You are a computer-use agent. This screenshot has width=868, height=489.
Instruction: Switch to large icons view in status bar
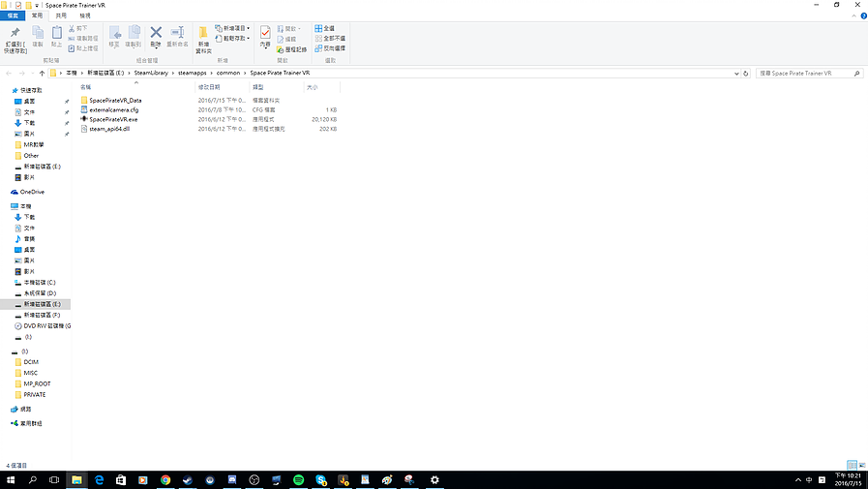(x=862, y=465)
